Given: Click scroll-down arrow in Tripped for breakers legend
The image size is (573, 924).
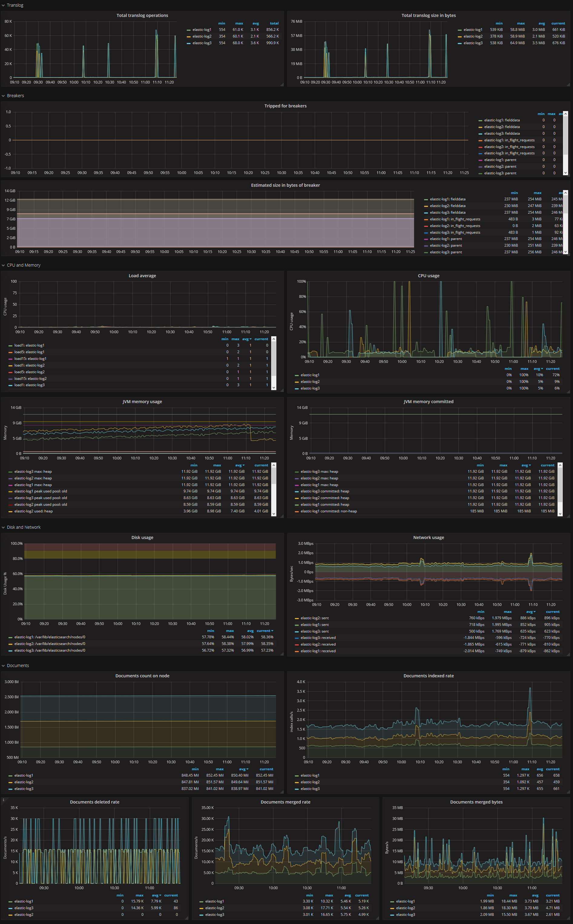Looking at the screenshot, I should pos(565,173).
